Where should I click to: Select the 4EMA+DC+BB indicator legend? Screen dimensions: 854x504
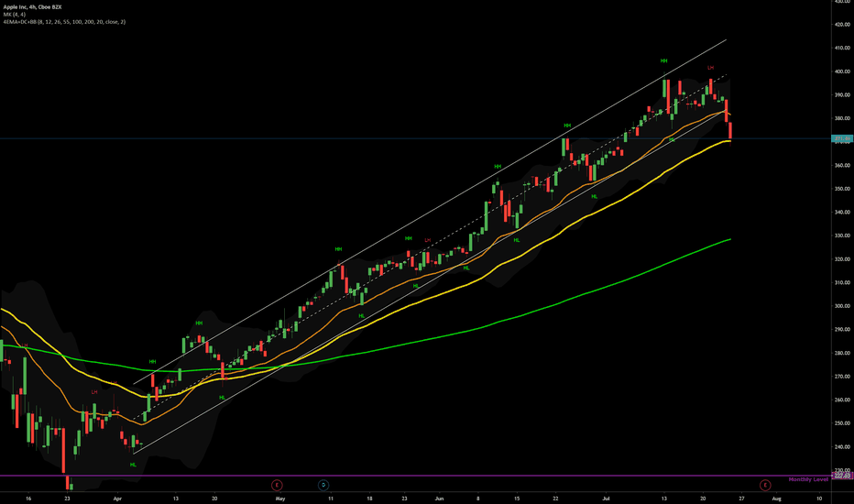click(x=64, y=22)
